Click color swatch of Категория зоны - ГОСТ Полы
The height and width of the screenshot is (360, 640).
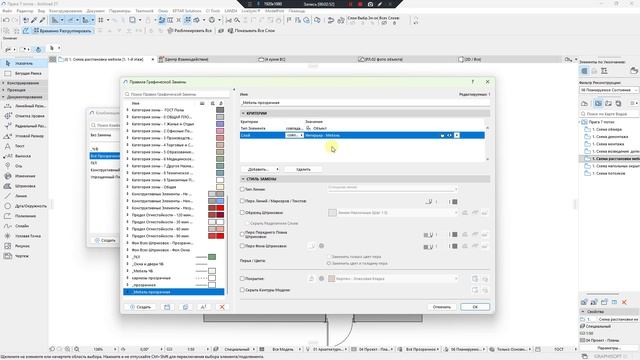[x=220, y=110]
